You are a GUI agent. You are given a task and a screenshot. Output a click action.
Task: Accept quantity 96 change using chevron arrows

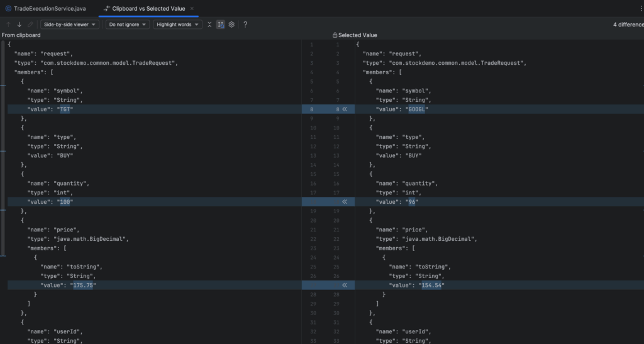tap(344, 202)
